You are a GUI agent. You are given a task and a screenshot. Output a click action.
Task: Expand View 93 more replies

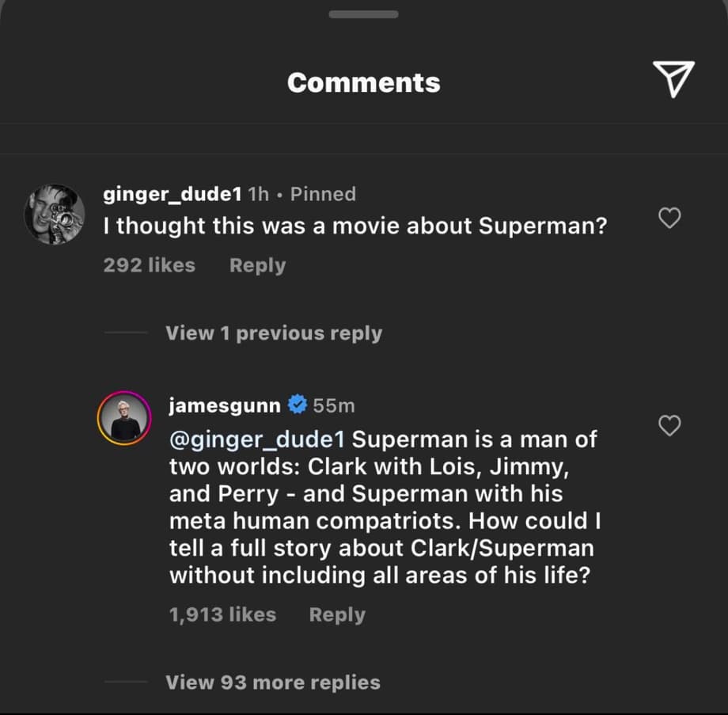point(272,682)
